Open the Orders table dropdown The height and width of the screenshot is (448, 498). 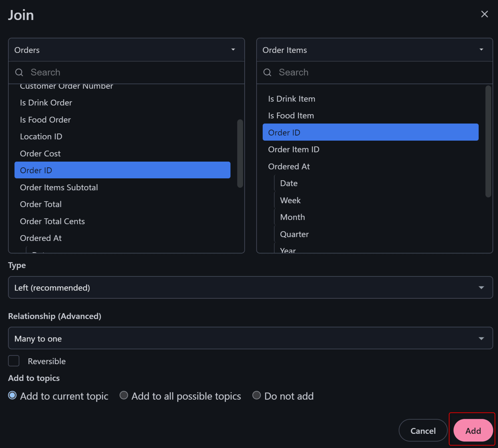[x=126, y=50]
